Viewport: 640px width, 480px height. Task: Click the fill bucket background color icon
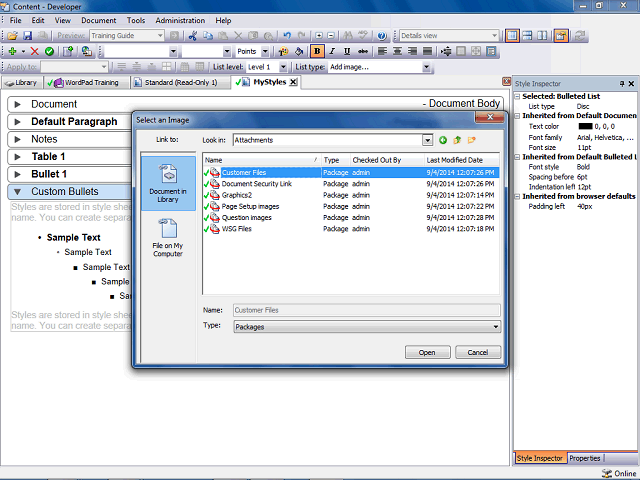299,51
